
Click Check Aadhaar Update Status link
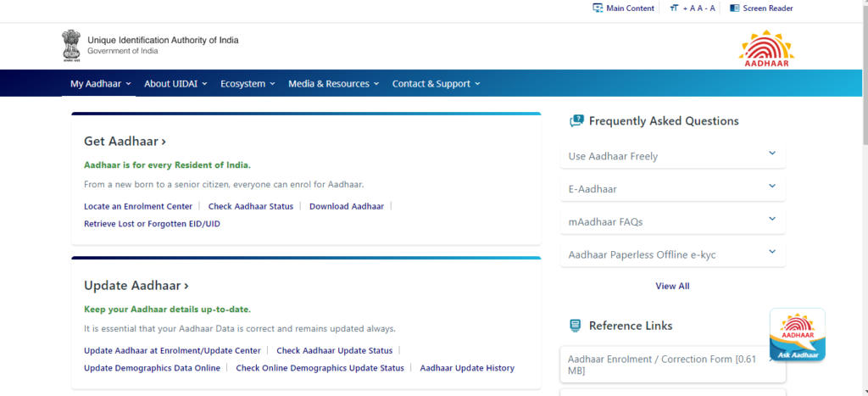pyautogui.click(x=334, y=350)
